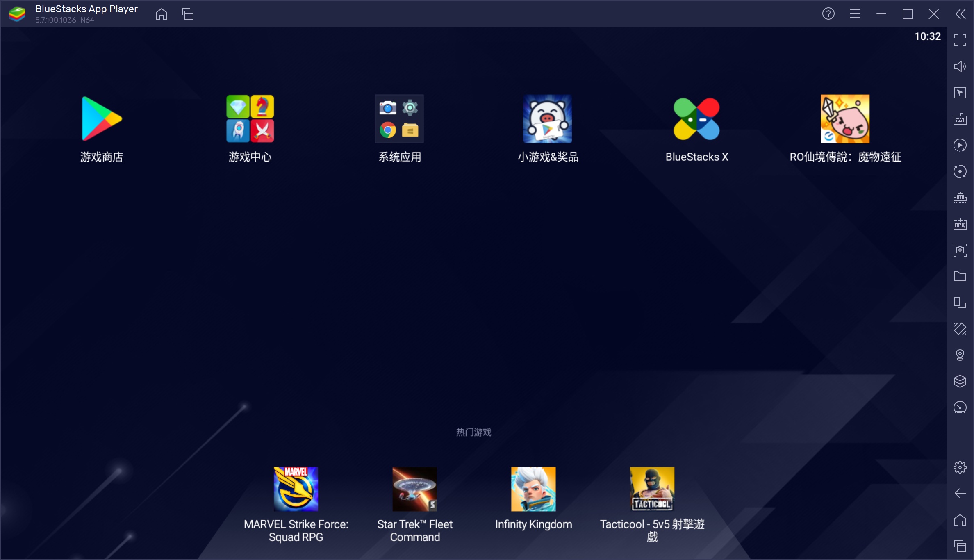
Task: Open recent apps icon at sidebar bottom
Action: click(x=960, y=546)
